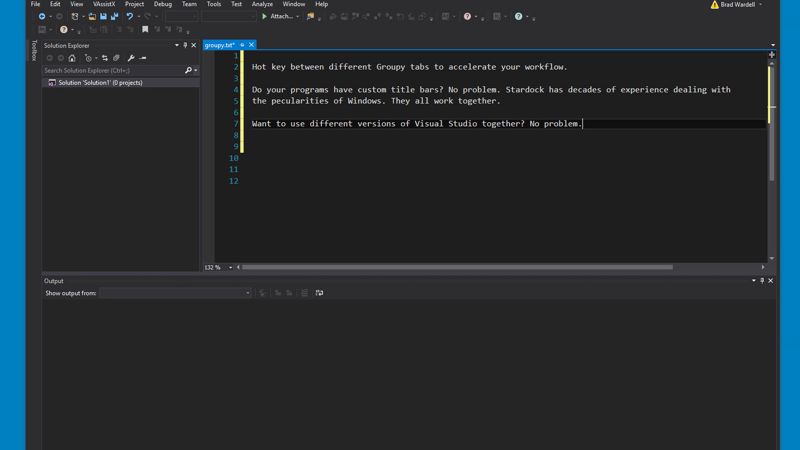Open the Tools menu

pyautogui.click(x=214, y=4)
